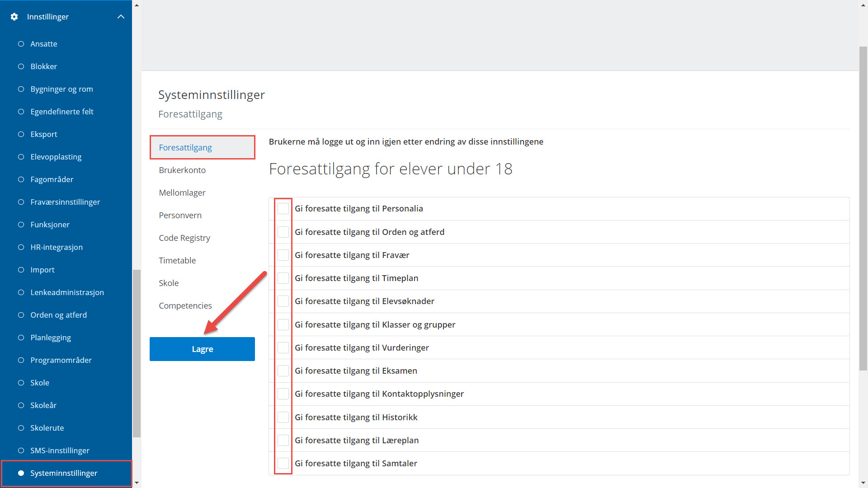Click the page's vertical scrollbar thumb
The height and width of the screenshot is (488, 868).
tap(863, 208)
